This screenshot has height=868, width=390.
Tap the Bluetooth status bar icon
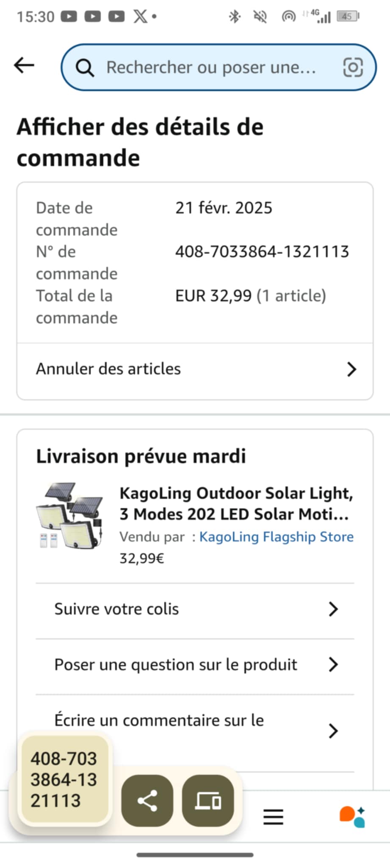click(x=234, y=17)
